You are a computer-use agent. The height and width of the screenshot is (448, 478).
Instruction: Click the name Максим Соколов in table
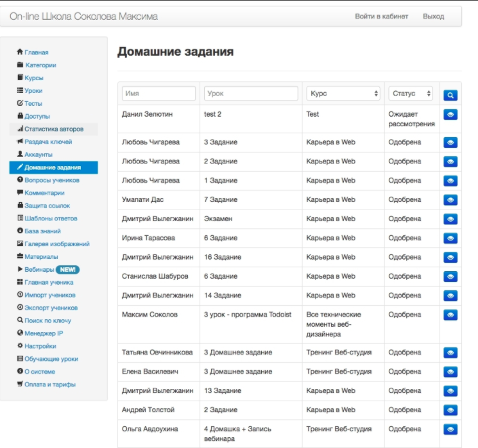pos(149,315)
